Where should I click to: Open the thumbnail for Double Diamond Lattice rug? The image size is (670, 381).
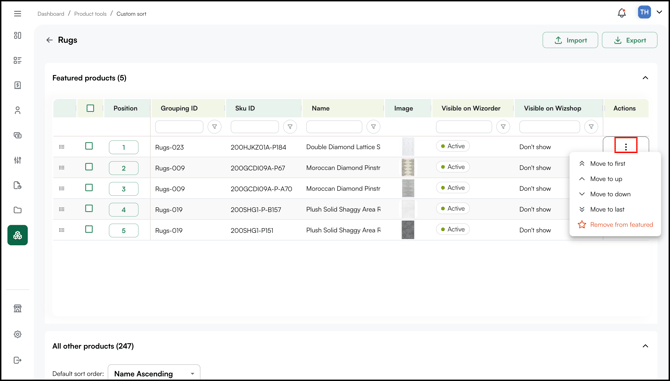pyautogui.click(x=408, y=147)
